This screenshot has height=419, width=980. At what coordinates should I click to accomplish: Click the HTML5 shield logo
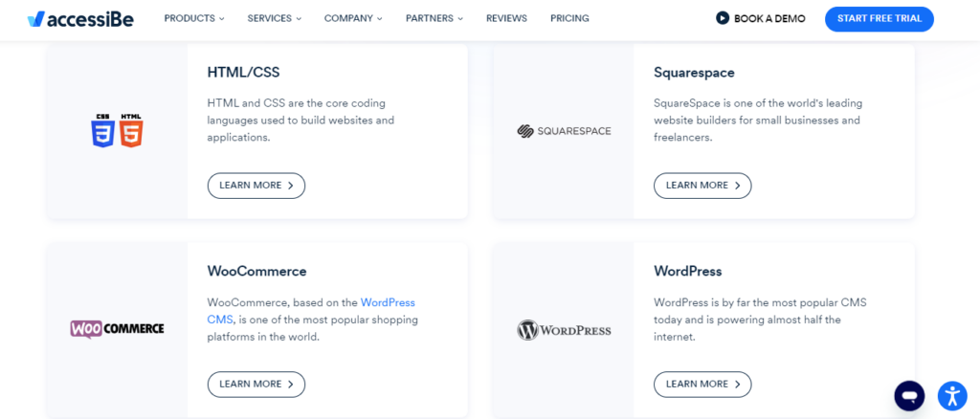point(131,130)
